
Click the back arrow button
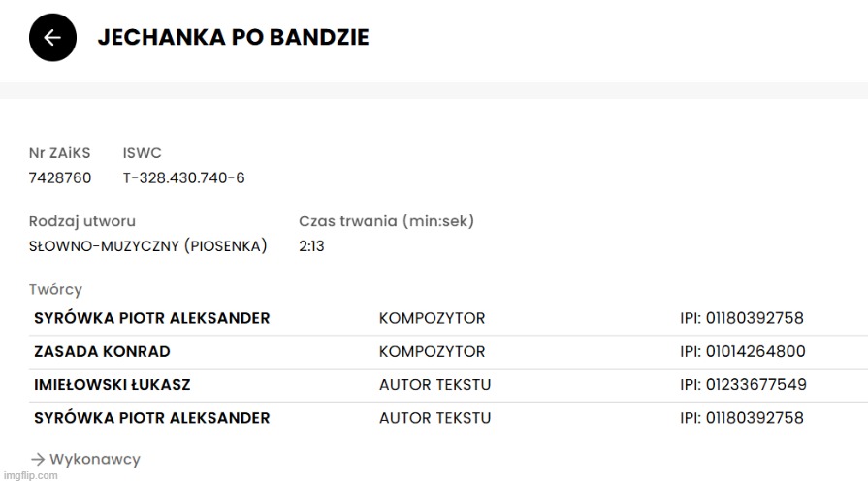[x=51, y=38]
